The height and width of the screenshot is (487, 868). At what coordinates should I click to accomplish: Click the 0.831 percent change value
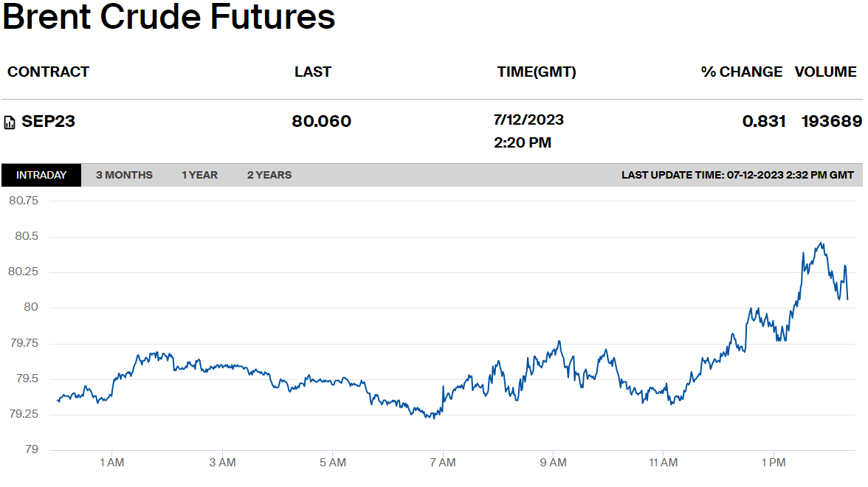(x=764, y=121)
